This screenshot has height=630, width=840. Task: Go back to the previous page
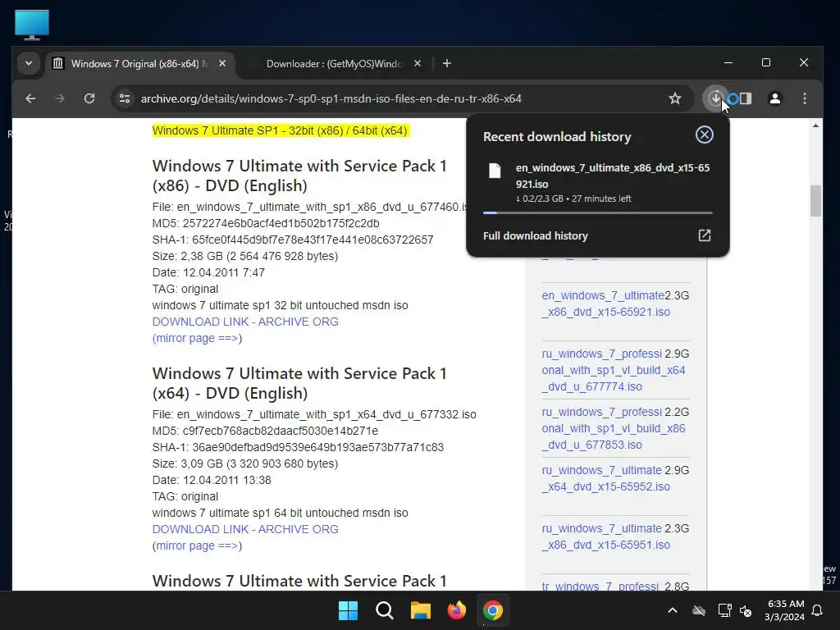[30, 98]
